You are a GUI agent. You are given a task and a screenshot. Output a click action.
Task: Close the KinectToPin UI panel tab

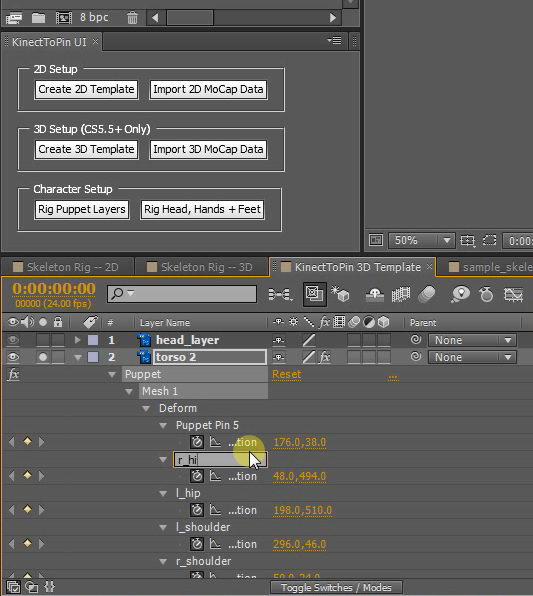tap(95, 41)
